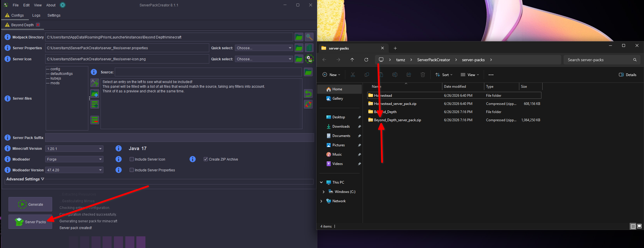644x248 pixels.
Task: Switch Explorer to large icons view
Action: point(639,226)
